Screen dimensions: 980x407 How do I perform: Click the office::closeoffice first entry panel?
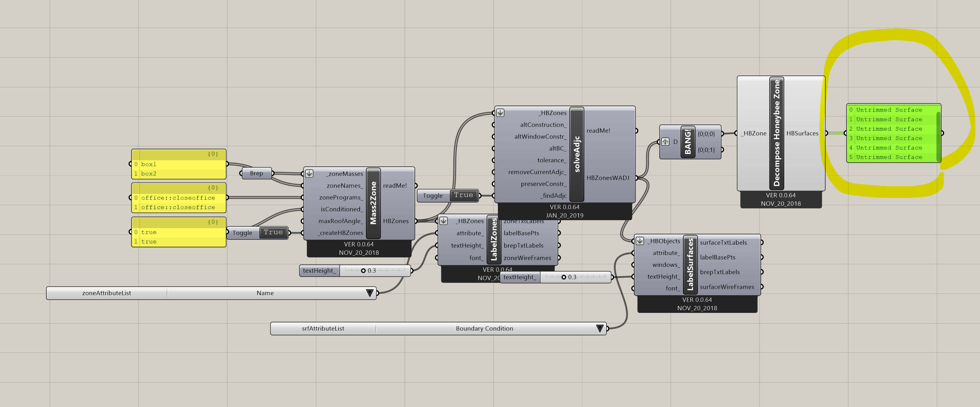(179, 198)
